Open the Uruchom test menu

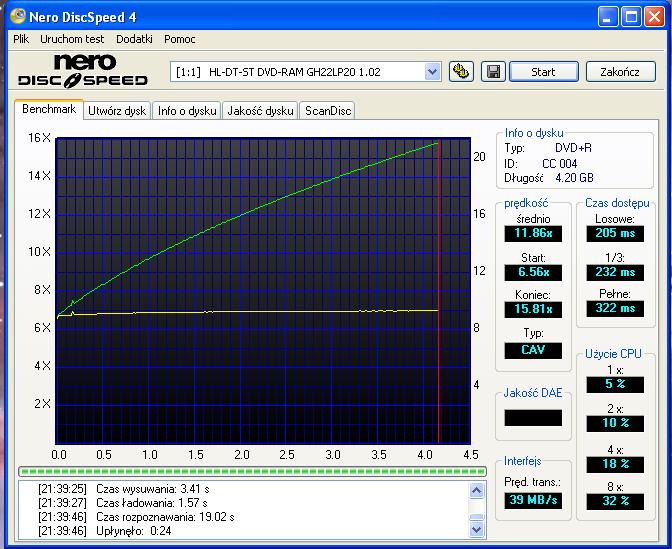pyautogui.click(x=72, y=39)
